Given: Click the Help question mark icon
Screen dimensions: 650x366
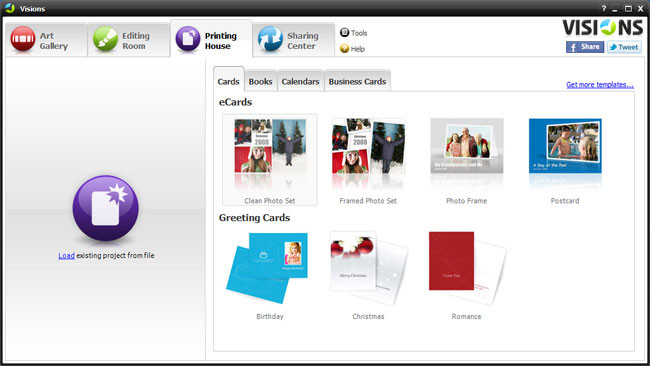Looking at the screenshot, I should [344, 48].
